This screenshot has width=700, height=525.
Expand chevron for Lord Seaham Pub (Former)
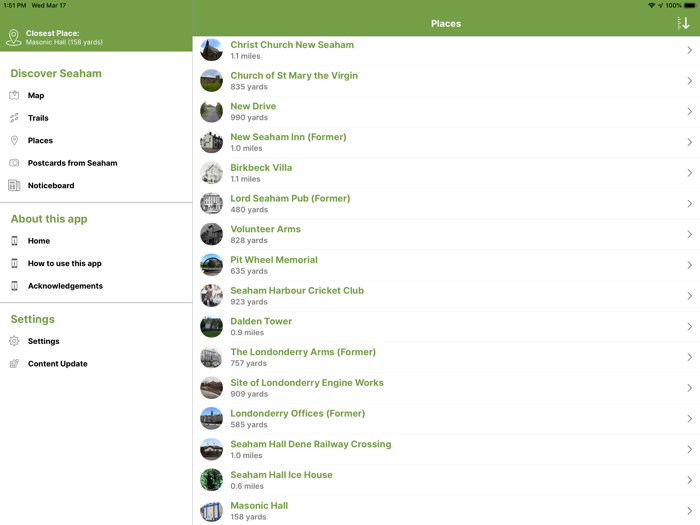click(690, 204)
